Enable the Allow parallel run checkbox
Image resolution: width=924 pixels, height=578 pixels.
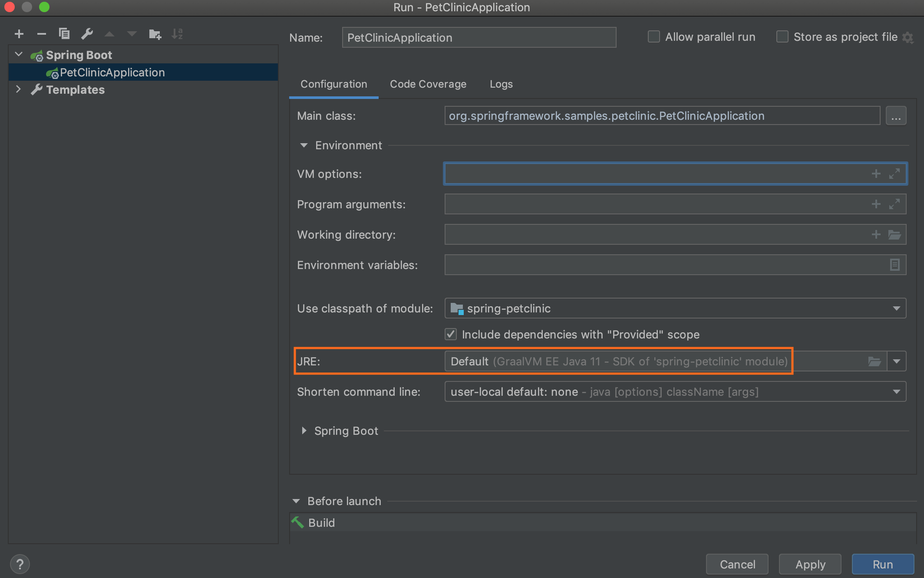point(653,37)
